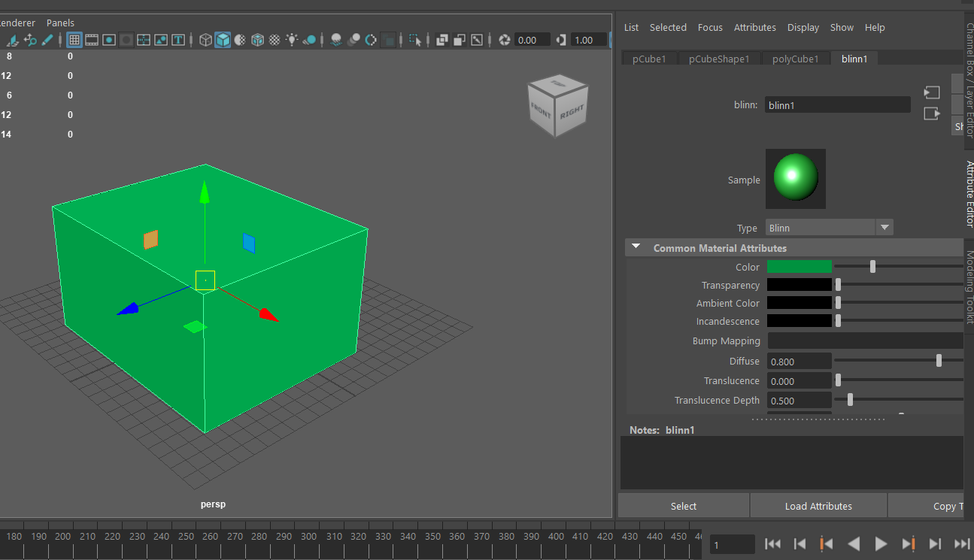Screen dimensions: 974x560
Task: Switch to wireframe display mode
Action: coord(207,39)
